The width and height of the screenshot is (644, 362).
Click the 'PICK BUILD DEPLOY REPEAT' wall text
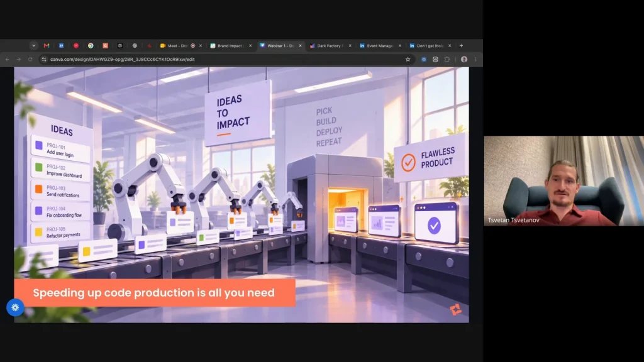(x=329, y=126)
